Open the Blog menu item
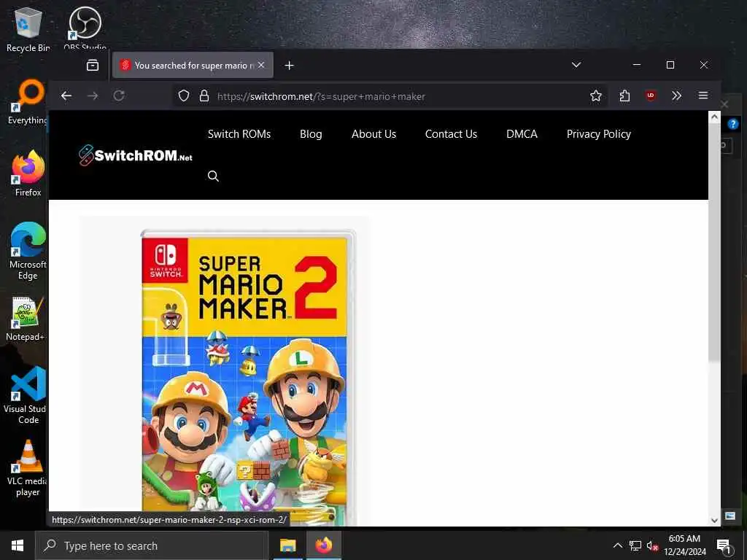Viewport: 747px width, 560px height. [x=311, y=134]
